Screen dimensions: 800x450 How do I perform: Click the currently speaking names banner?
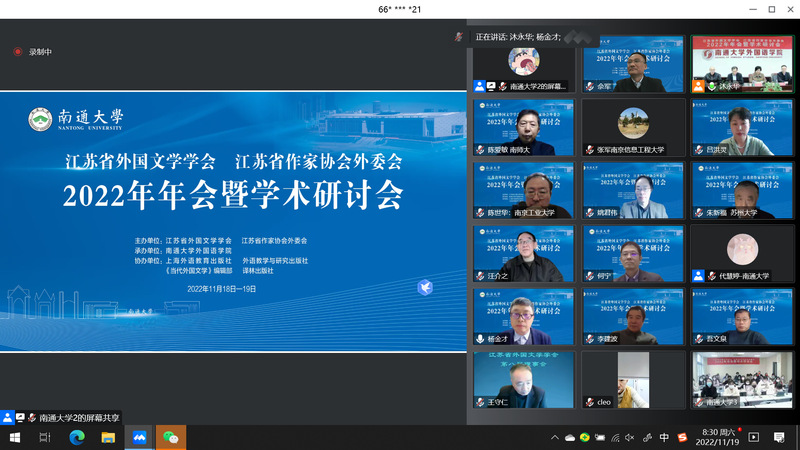coord(530,36)
